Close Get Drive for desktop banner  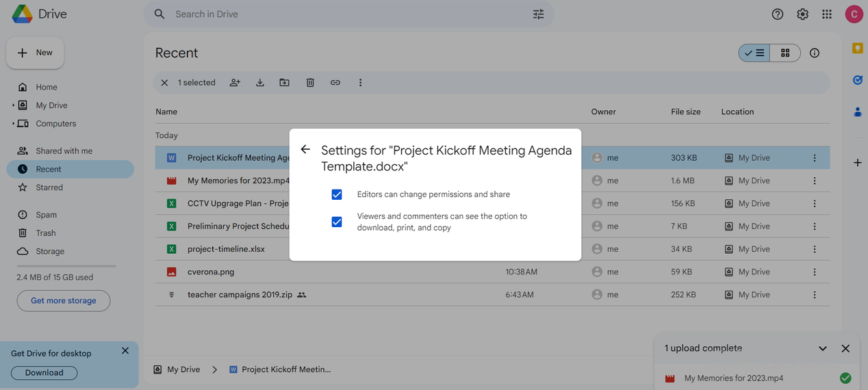click(x=125, y=351)
